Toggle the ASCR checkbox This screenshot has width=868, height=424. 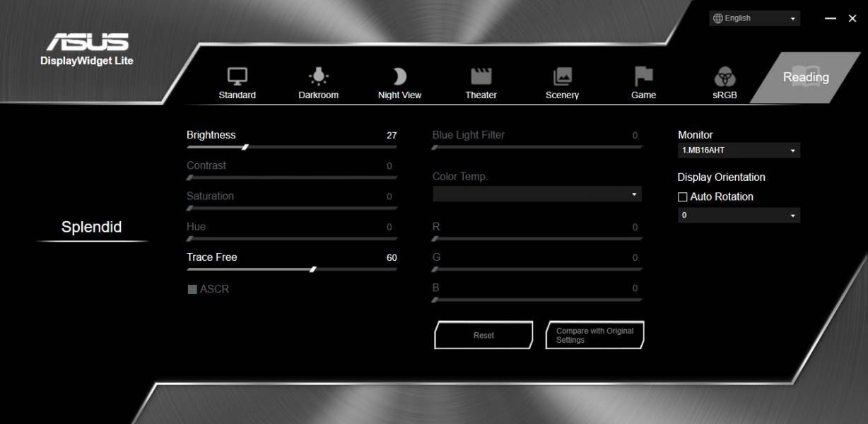(x=192, y=289)
